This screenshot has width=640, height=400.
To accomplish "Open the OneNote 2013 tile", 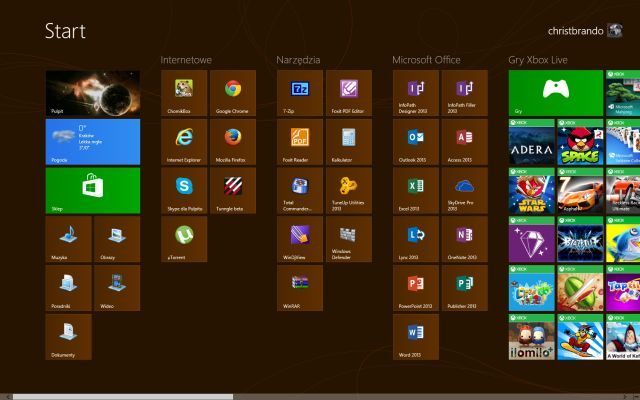I will 464,239.
